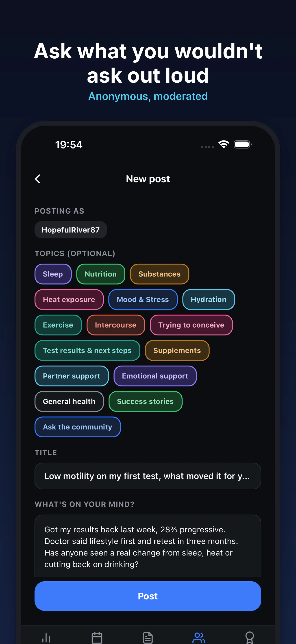Screen dimensions: 296x644
Task: Toggle the Nutrition topic chip
Action: [101, 274]
